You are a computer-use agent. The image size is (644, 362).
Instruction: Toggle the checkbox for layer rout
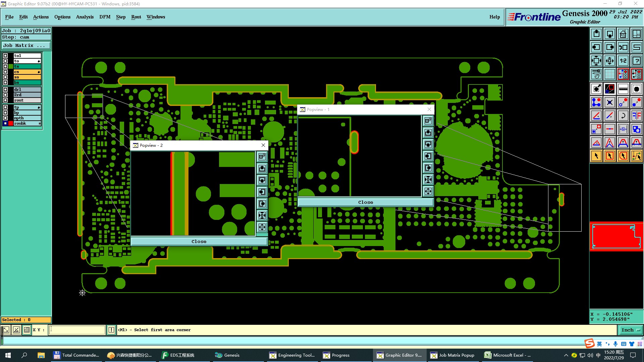5,100
